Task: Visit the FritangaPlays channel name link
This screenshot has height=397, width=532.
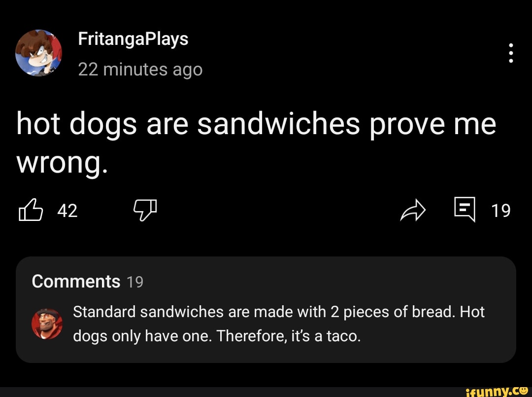Action: pyautogui.click(x=133, y=38)
